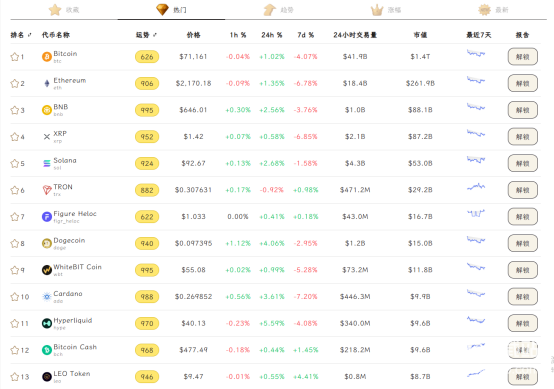554x389 pixels.
Task: Click the 代币名称 column header
Action: 56,35
